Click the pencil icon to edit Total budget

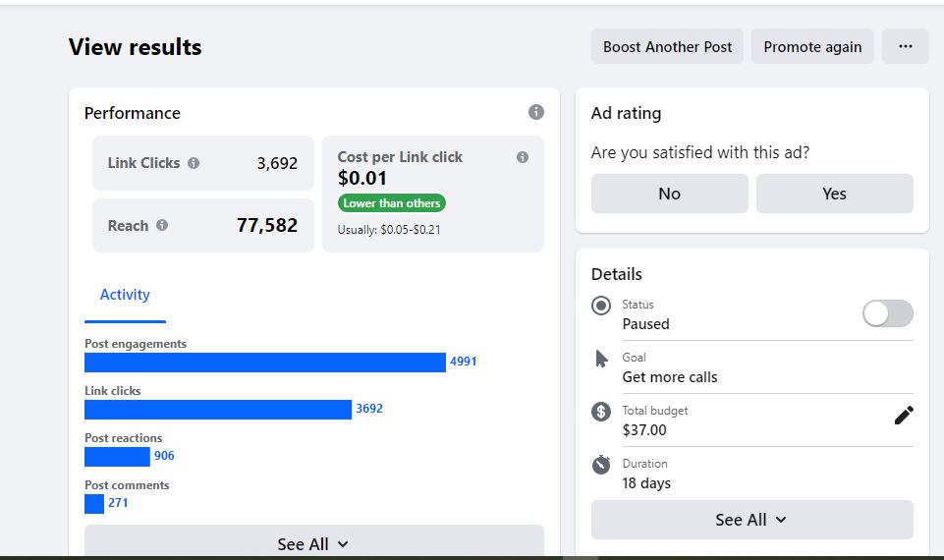904,415
